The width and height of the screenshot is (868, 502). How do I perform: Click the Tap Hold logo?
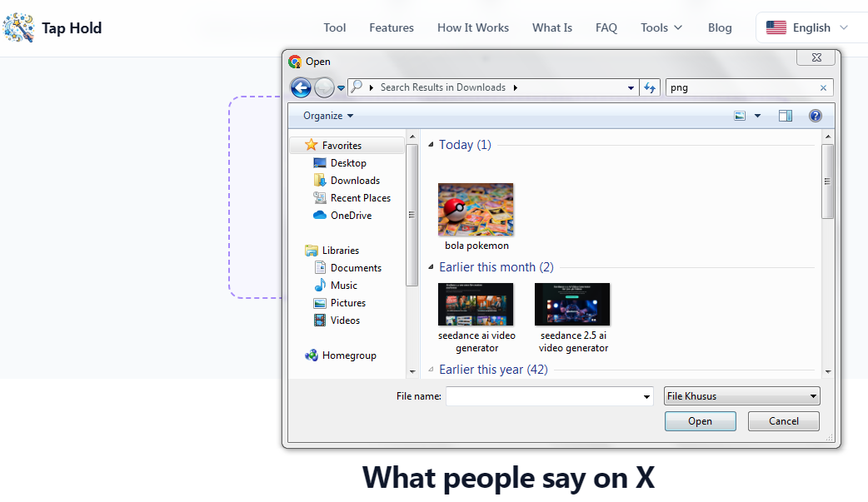click(19, 27)
